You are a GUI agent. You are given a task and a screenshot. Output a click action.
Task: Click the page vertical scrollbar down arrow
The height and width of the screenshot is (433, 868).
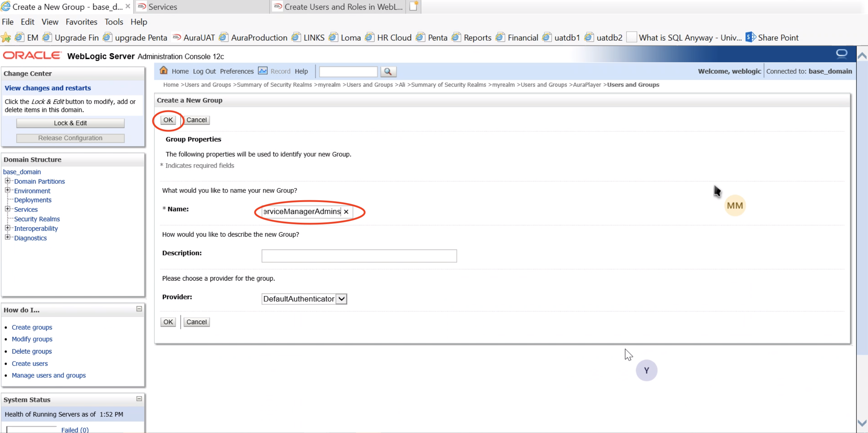(862, 423)
